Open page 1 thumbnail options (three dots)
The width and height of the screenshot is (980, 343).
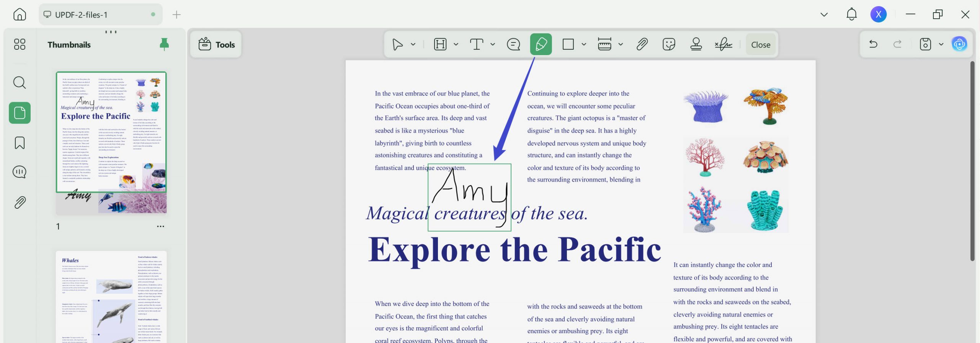pyautogui.click(x=160, y=226)
